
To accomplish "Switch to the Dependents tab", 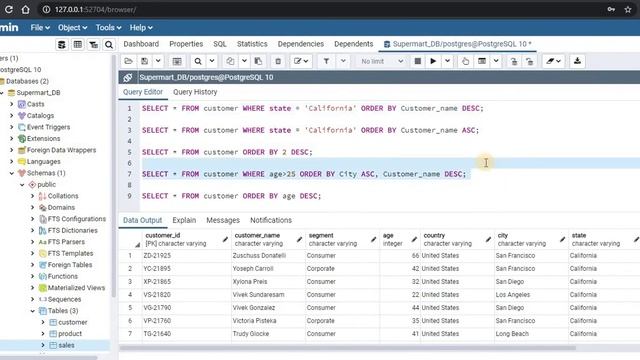I will tap(353, 44).
